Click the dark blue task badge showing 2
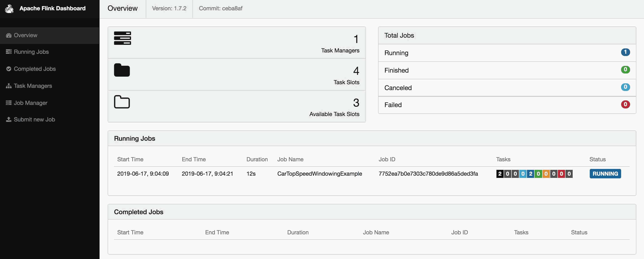Viewport: 644px width, 259px height. click(x=531, y=174)
